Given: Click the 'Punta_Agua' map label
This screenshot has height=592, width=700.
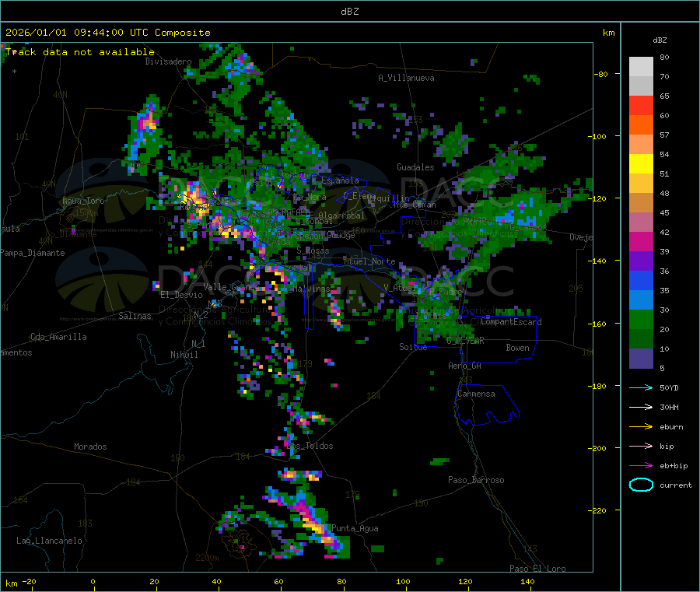Looking at the screenshot, I should (355, 528).
